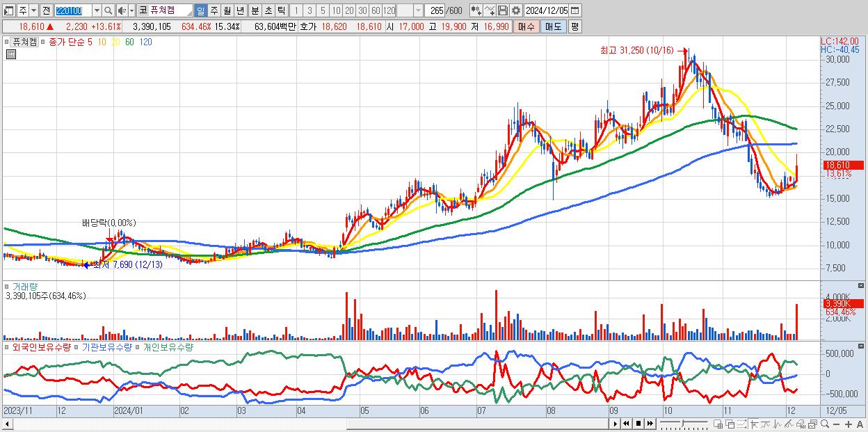Viewport: 868px width, 432px height.
Task: Switch to 월 monthly chart tab
Action: (227, 11)
